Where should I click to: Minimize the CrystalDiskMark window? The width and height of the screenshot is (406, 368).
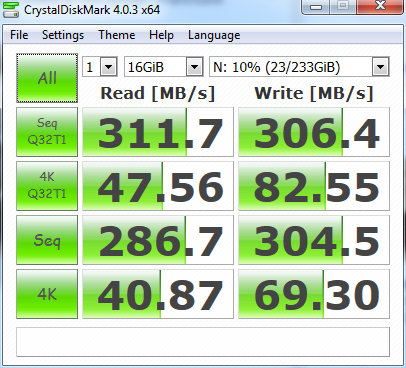(316, 7)
